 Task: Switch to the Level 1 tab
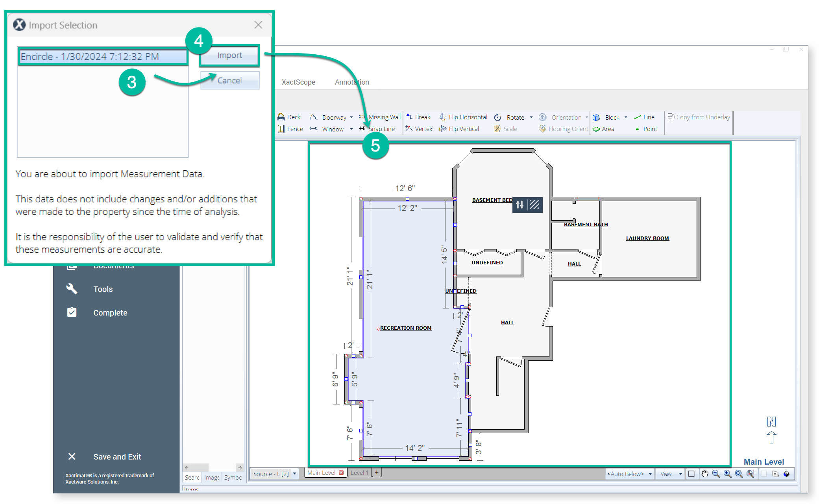(x=359, y=473)
